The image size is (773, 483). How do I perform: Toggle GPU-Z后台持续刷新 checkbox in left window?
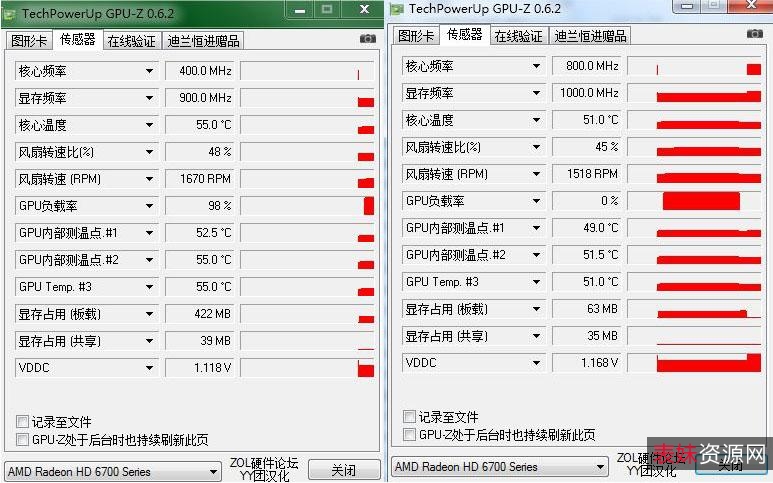click(22, 440)
